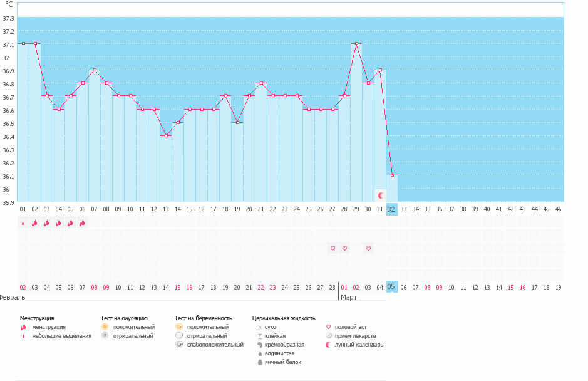Screen dimensions: 588x381
Task: Click the medication intake legend icon
Action: [x=329, y=336]
